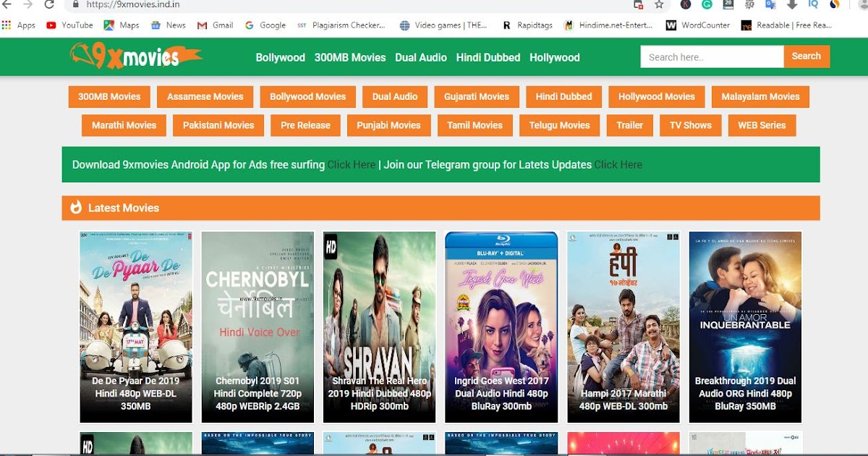
Task: Go back using the browser back arrow
Action: click(x=8, y=4)
